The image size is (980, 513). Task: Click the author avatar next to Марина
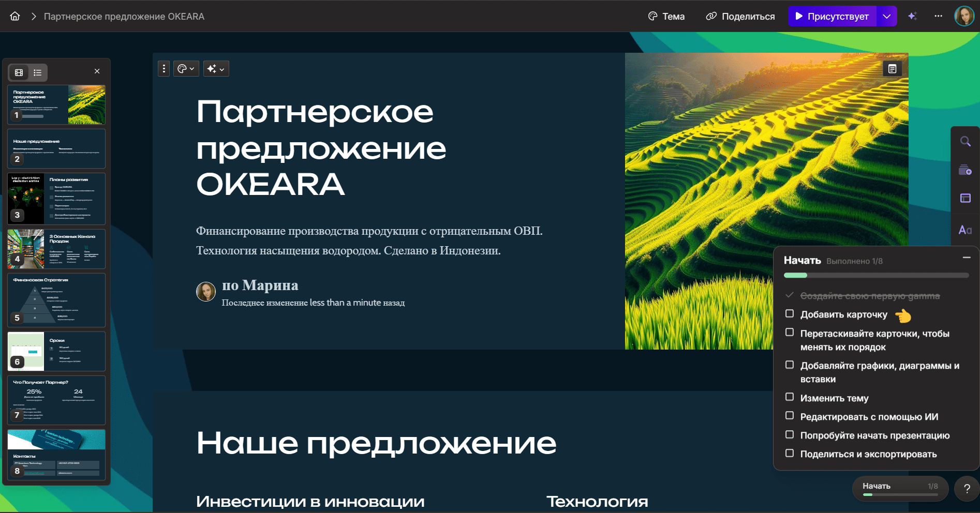pyautogui.click(x=206, y=292)
